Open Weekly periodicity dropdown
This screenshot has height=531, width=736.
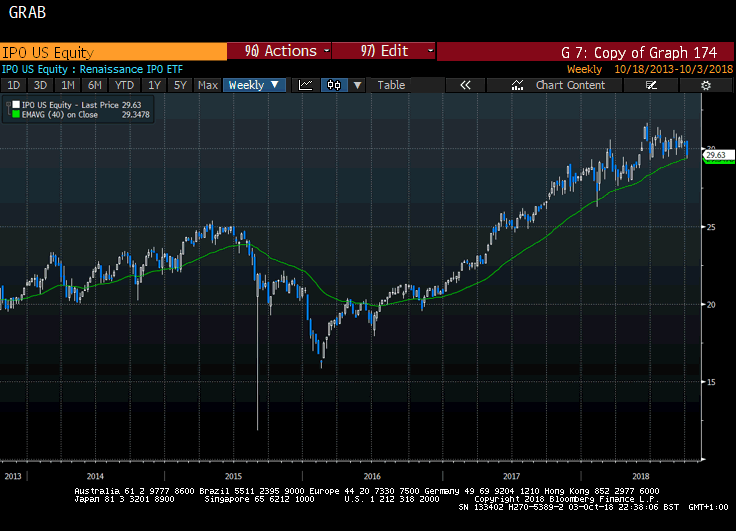tap(254, 85)
